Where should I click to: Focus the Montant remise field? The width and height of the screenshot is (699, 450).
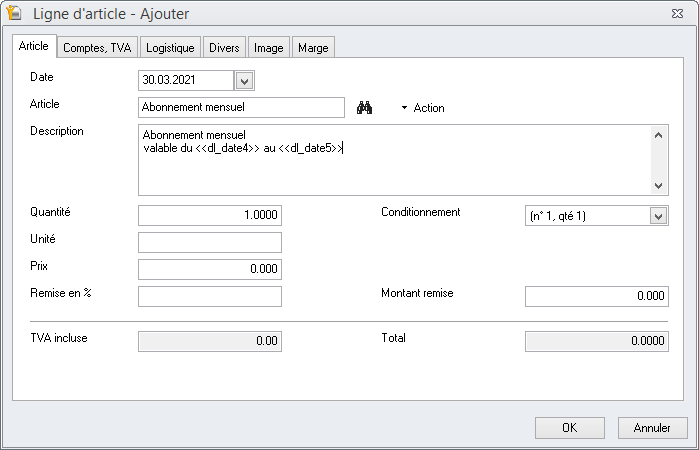(596, 297)
